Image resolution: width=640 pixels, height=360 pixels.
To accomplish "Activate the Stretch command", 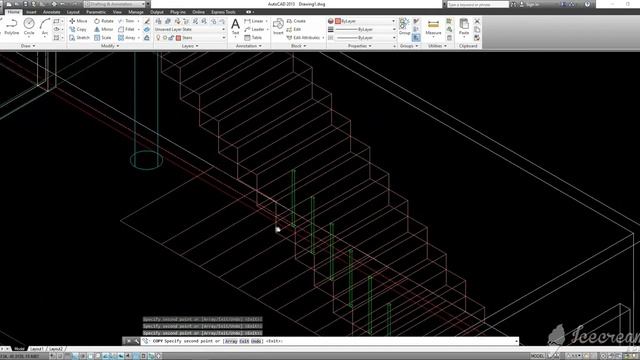I will [79, 38].
